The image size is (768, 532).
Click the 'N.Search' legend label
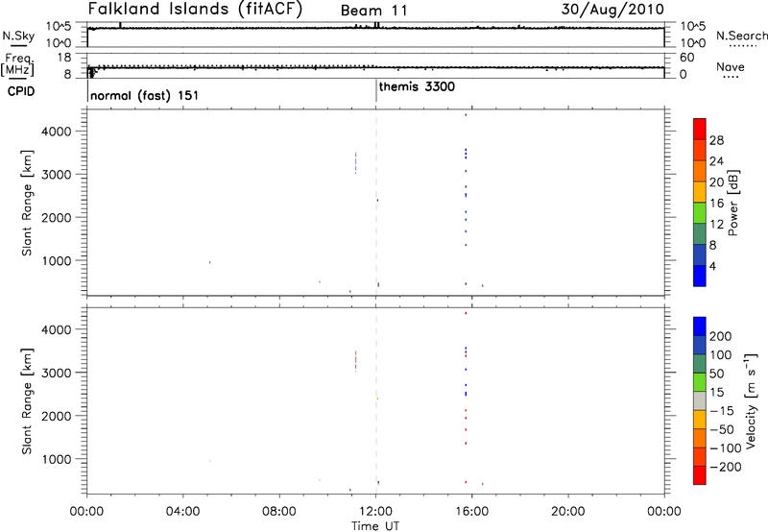click(741, 36)
